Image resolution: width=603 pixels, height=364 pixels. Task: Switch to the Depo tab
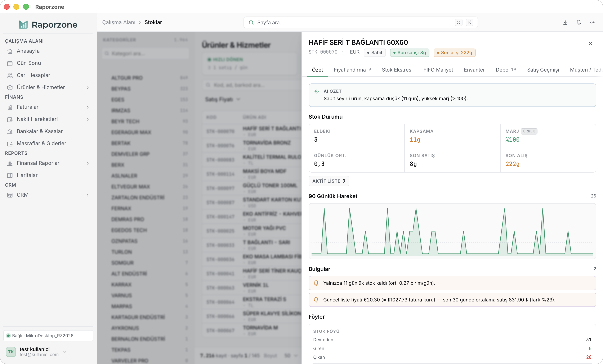[506, 70]
